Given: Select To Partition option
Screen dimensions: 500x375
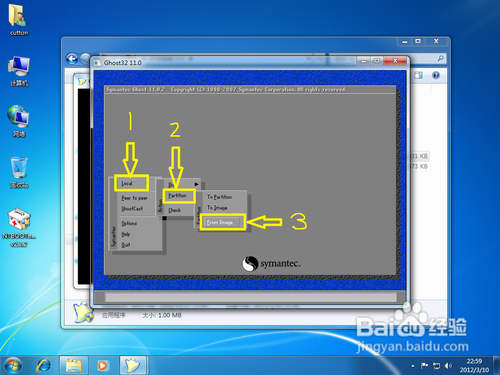Looking at the screenshot, I should pos(219,197).
